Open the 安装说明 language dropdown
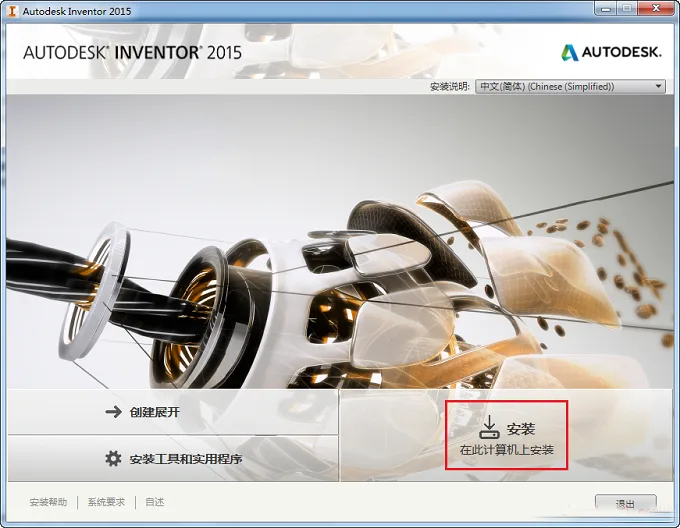 click(570, 86)
